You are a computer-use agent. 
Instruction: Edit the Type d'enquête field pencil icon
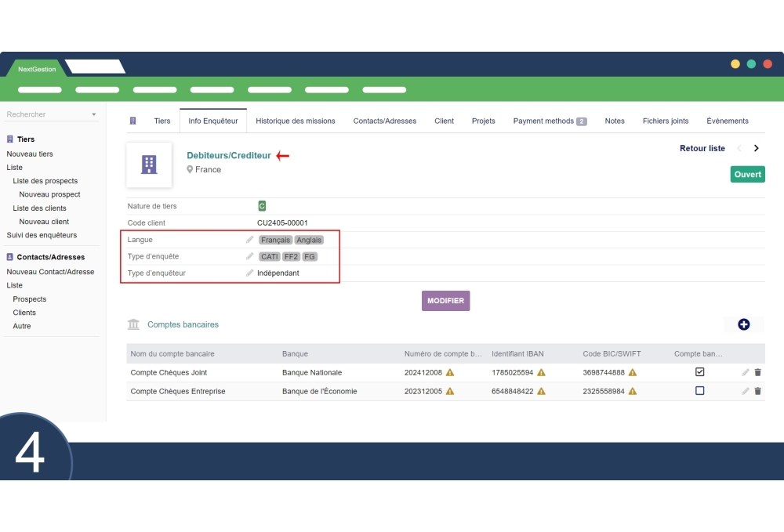tap(250, 256)
